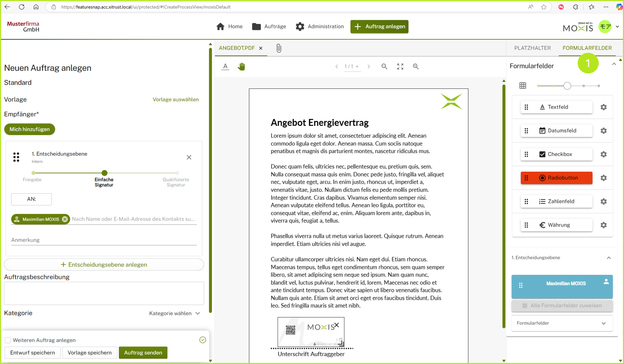Click the grid icon in Formularfelder
This screenshot has height=364, width=624.
[523, 86]
